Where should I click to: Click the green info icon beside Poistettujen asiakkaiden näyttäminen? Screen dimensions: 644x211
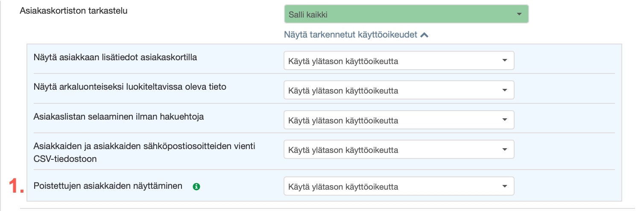tap(196, 186)
